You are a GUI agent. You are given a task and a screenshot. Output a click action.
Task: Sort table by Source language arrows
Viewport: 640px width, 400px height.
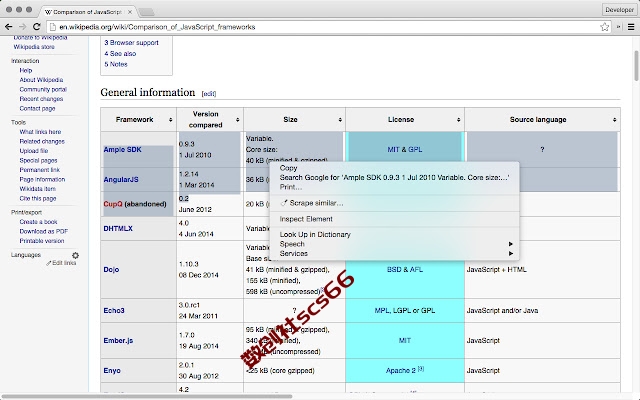614,120
